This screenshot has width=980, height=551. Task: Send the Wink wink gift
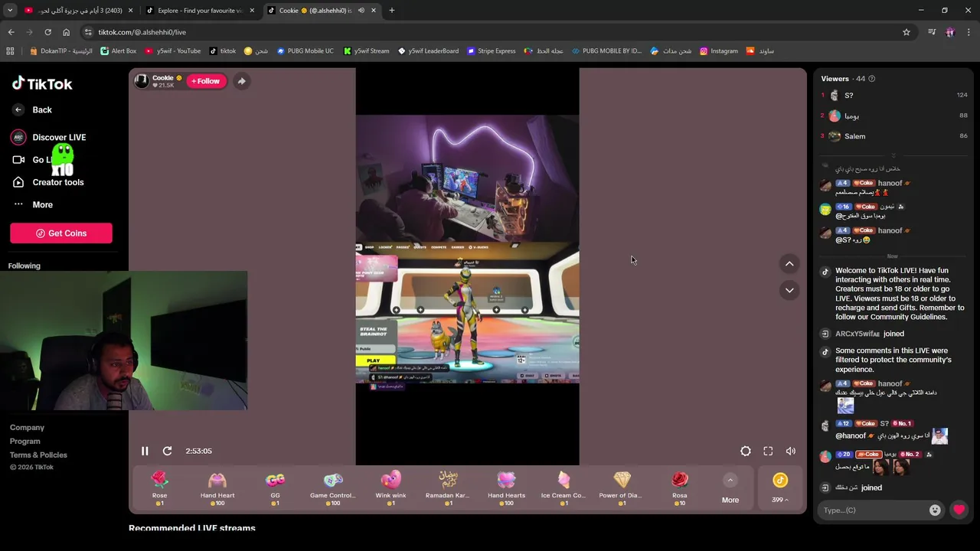[x=390, y=488]
